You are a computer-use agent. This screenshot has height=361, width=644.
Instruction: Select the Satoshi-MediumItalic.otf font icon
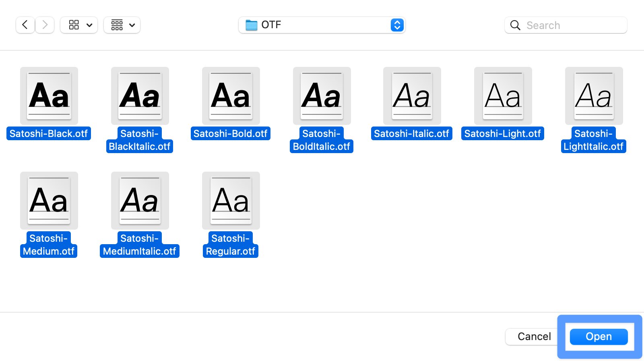pyautogui.click(x=140, y=201)
